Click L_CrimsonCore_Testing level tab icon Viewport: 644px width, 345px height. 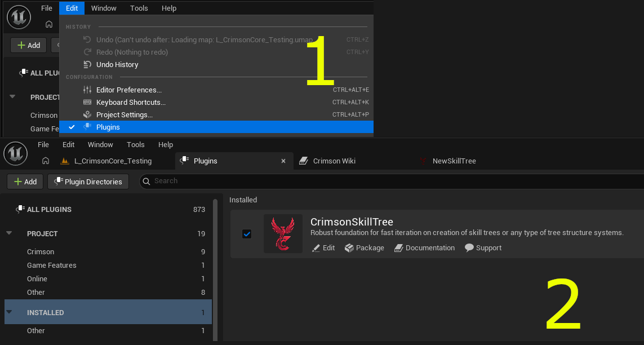tap(64, 161)
